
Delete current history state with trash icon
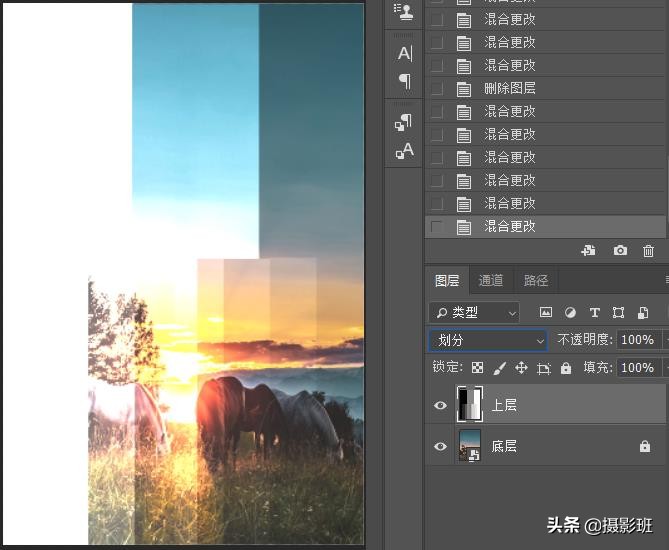(x=648, y=251)
